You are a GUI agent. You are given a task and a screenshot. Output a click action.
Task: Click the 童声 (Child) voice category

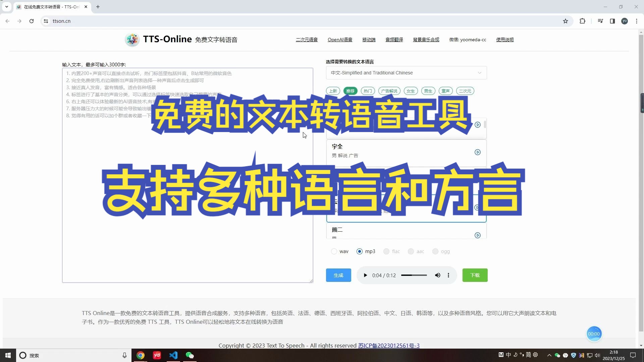tap(445, 91)
